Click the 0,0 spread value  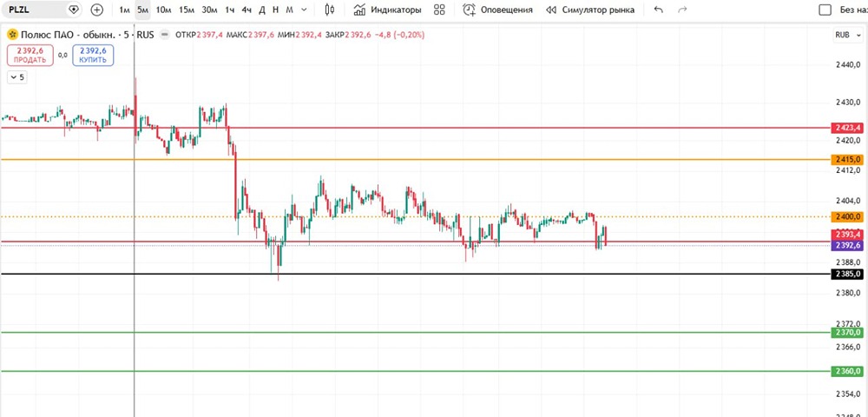pyautogui.click(x=62, y=56)
